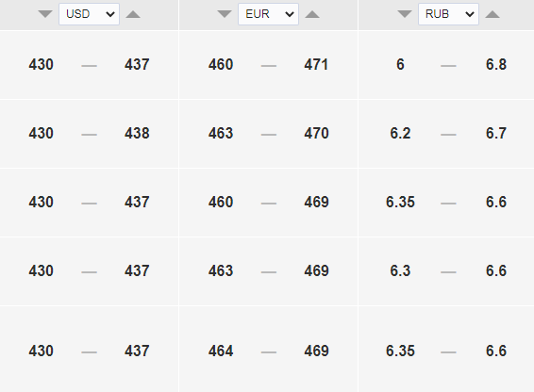Screen dimensions: 534x392
Task: Click the RUB sell rate 6.8
Action: pos(496,64)
